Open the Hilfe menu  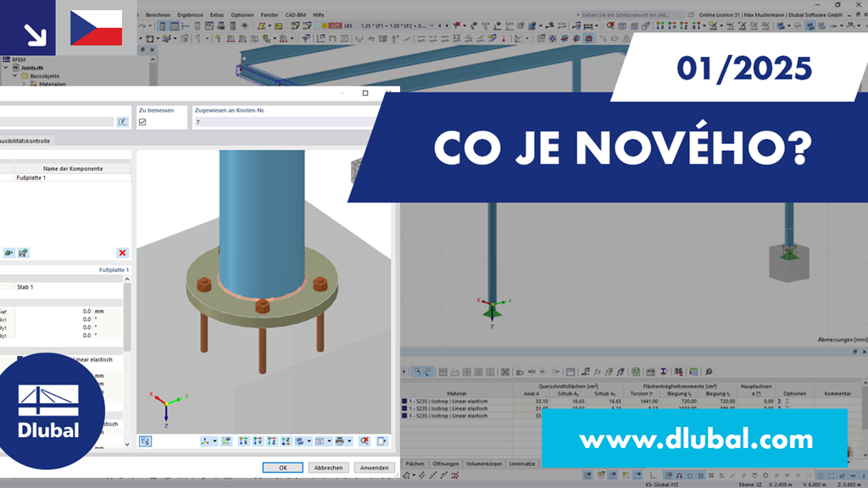(x=319, y=15)
